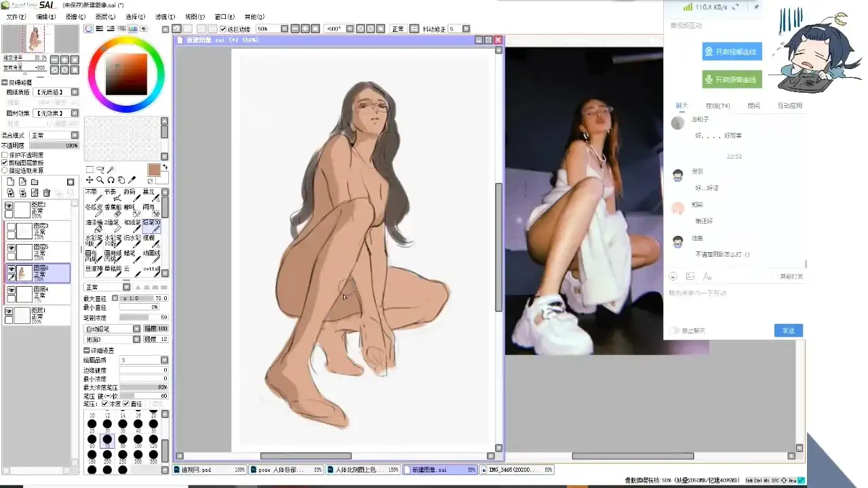Screen dimensions: 868x488
Task: Toggle the 保护不透明度 checkbox
Action: click(5, 155)
